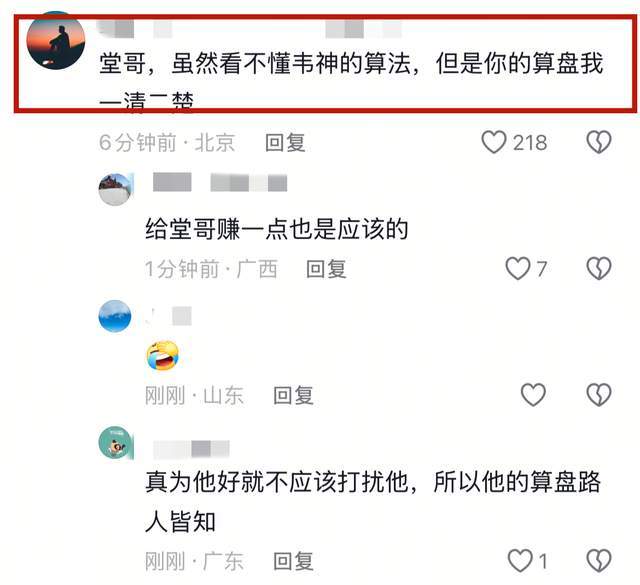Tap broken heart on the Guangdong reply
640x585 pixels.
(x=599, y=561)
